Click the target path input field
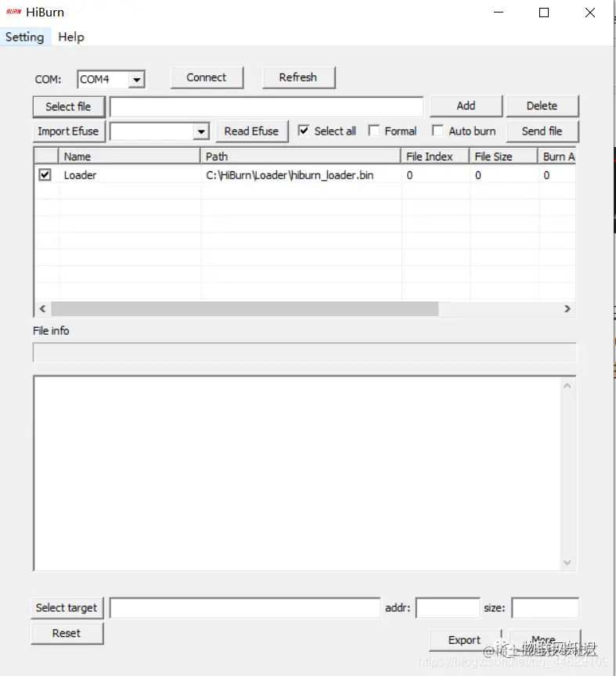 pyautogui.click(x=245, y=608)
